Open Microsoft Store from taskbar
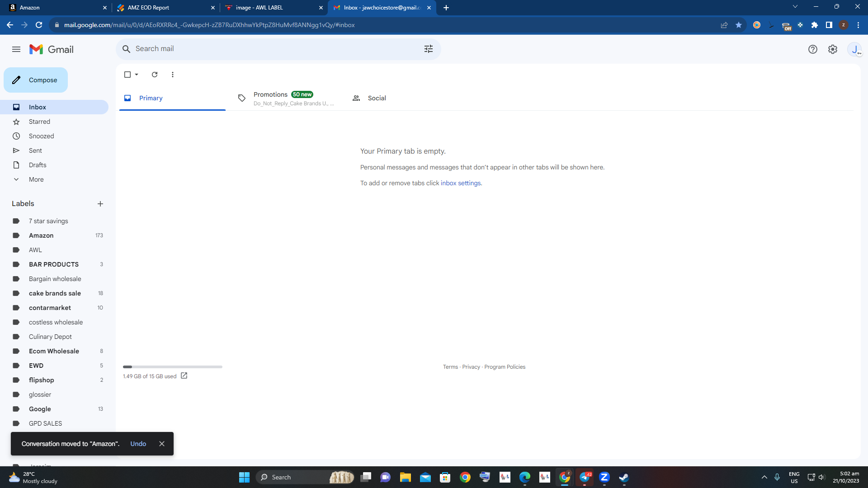868x488 pixels. click(445, 477)
